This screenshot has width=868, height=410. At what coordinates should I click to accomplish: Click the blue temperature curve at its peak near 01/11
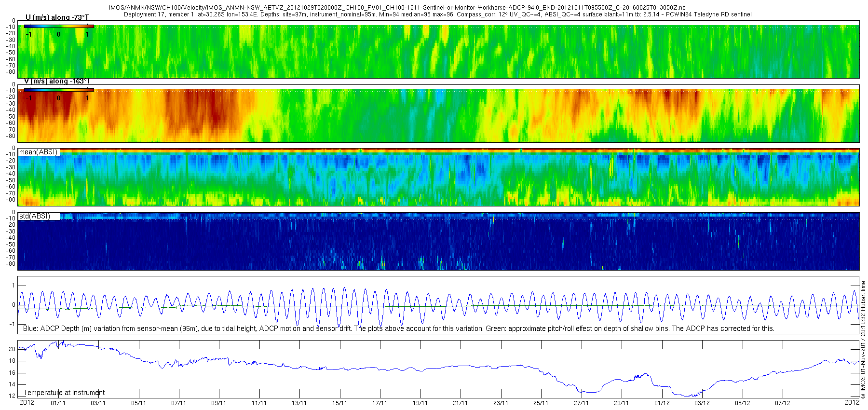coord(63,342)
